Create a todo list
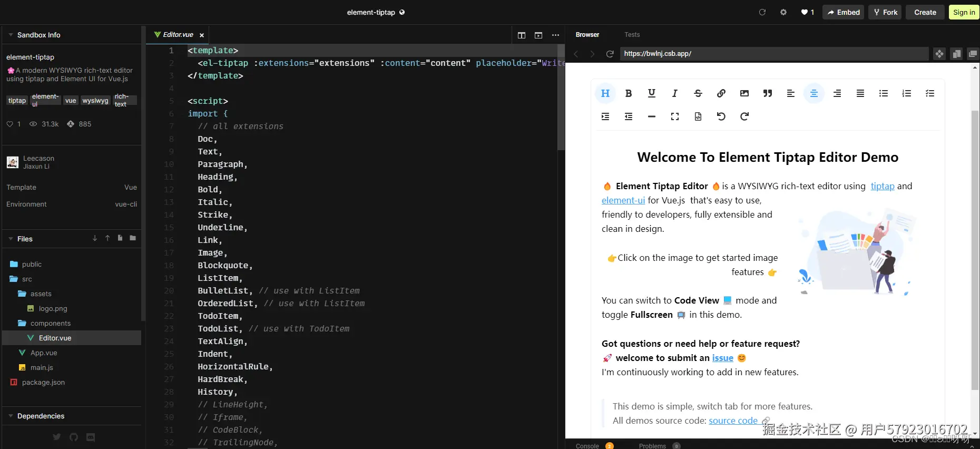This screenshot has height=449, width=980. click(930, 93)
